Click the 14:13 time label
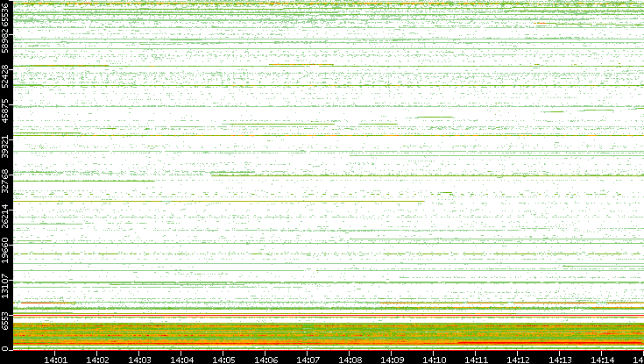Viewport: 644px width, 364px height. (x=561, y=360)
